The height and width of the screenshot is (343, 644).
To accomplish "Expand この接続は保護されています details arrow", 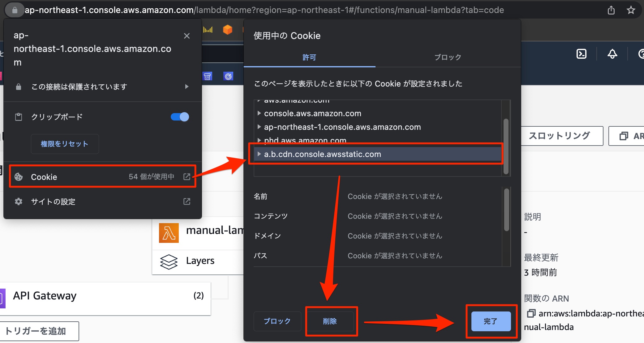I will pos(187,87).
